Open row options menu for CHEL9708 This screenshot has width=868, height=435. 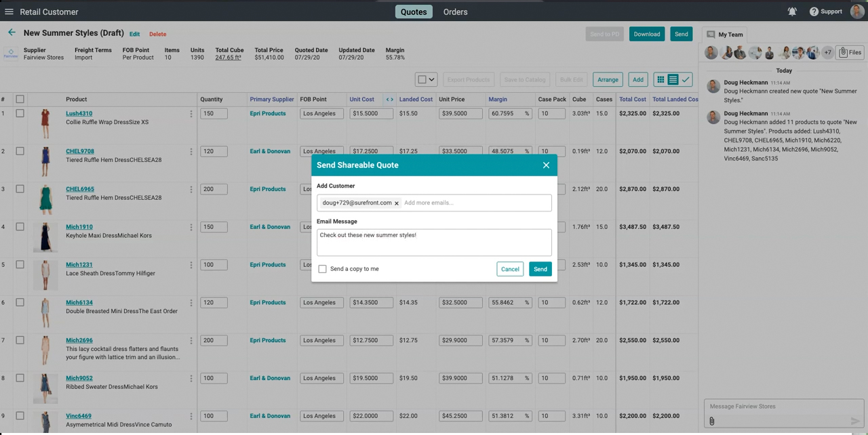coord(191,152)
